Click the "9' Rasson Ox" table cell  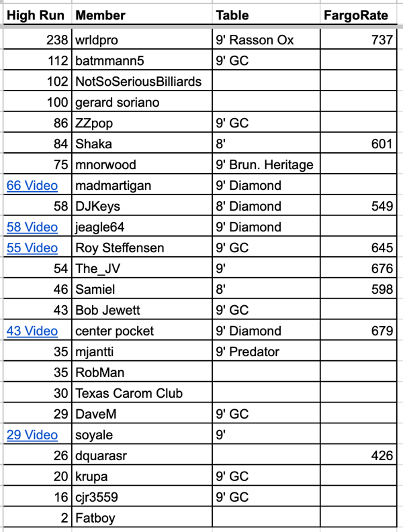coord(255,40)
